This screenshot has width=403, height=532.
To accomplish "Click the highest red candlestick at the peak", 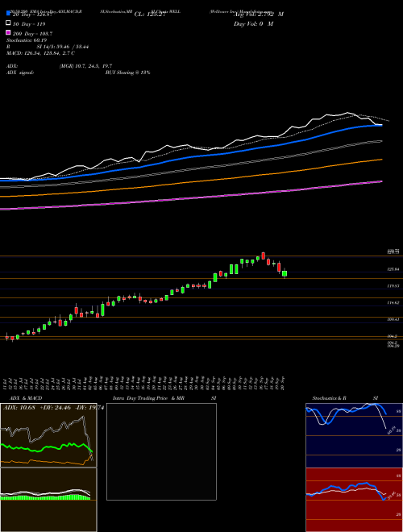I will (x=264, y=256).
